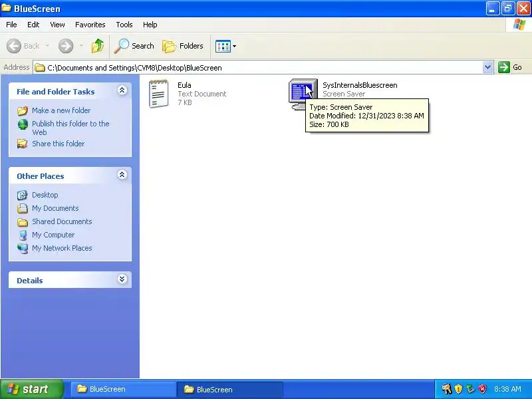Click the red shield alert tray icon
The height and width of the screenshot is (399, 532).
coord(483,389)
